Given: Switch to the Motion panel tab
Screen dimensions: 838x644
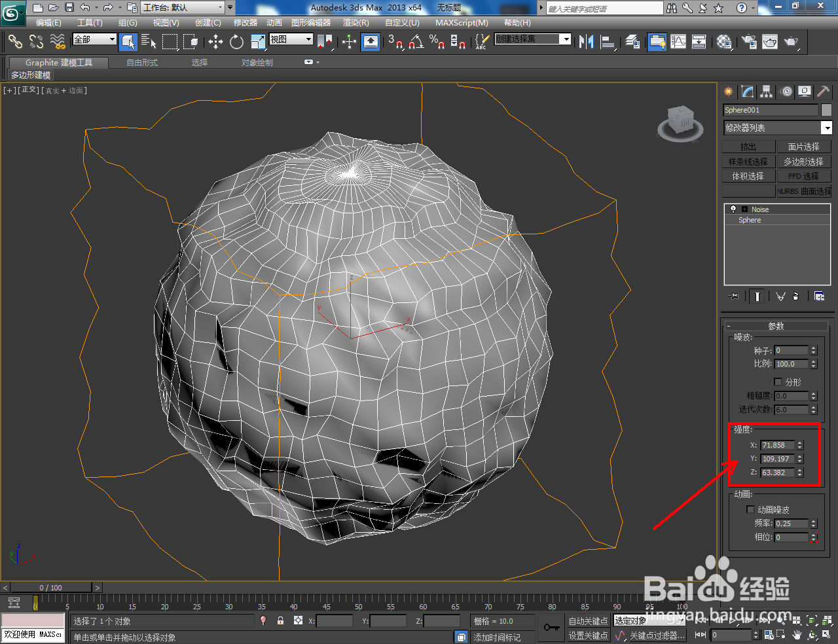Looking at the screenshot, I should pos(786,92).
